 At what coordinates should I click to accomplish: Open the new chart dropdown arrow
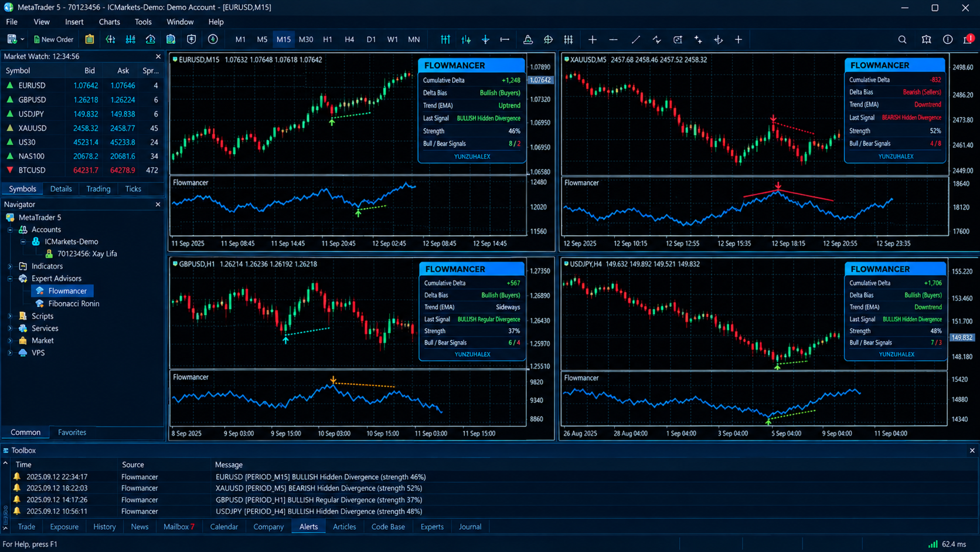[22, 39]
